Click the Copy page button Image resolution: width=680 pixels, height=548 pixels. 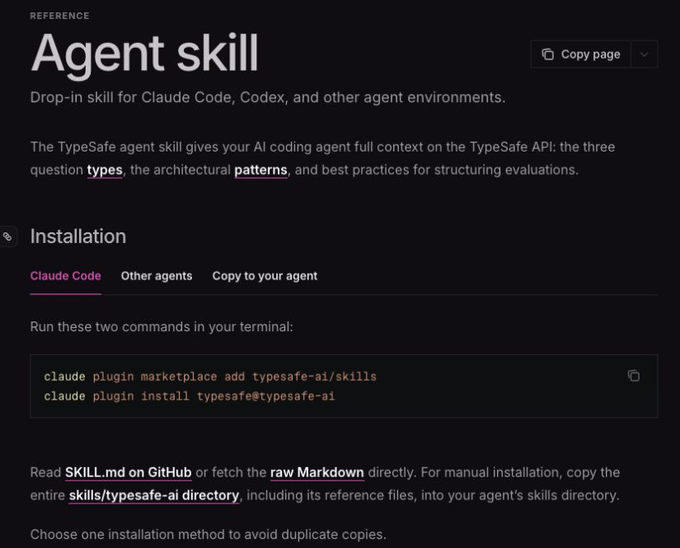click(580, 54)
